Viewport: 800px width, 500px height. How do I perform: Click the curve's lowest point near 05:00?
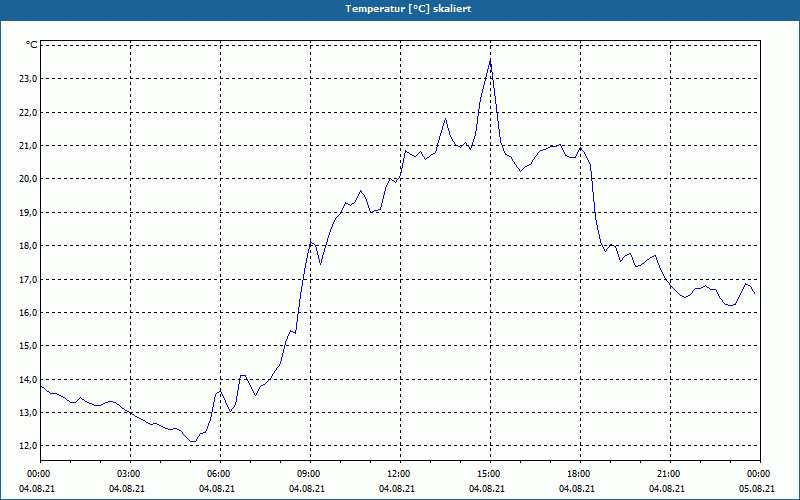pos(193,441)
